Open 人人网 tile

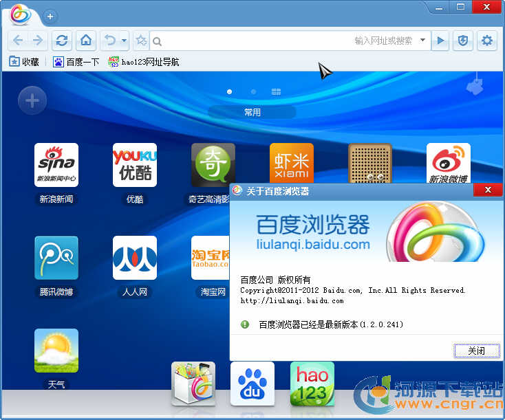click(x=135, y=258)
